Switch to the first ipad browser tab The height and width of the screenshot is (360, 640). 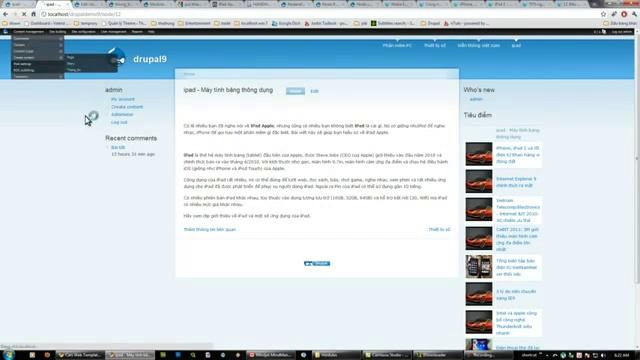tap(18, 4)
